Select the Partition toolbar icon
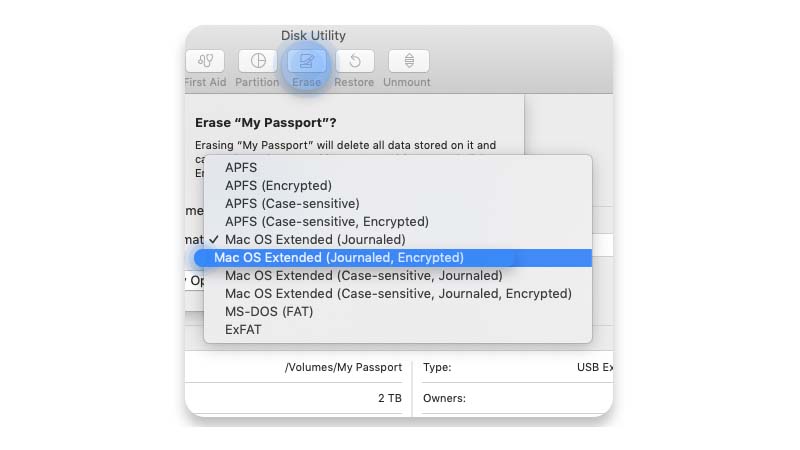This screenshot has width=800, height=450. click(258, 61)
